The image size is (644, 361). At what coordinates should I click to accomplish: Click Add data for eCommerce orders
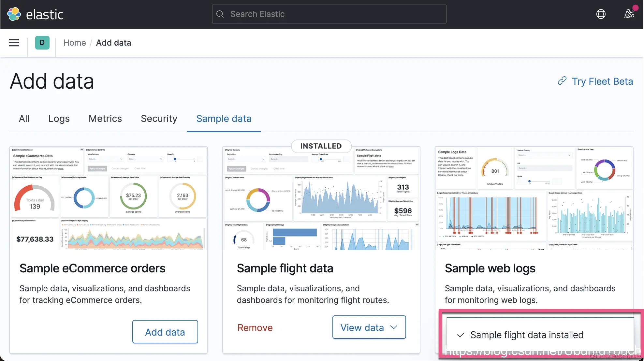[x=165, y=332]
